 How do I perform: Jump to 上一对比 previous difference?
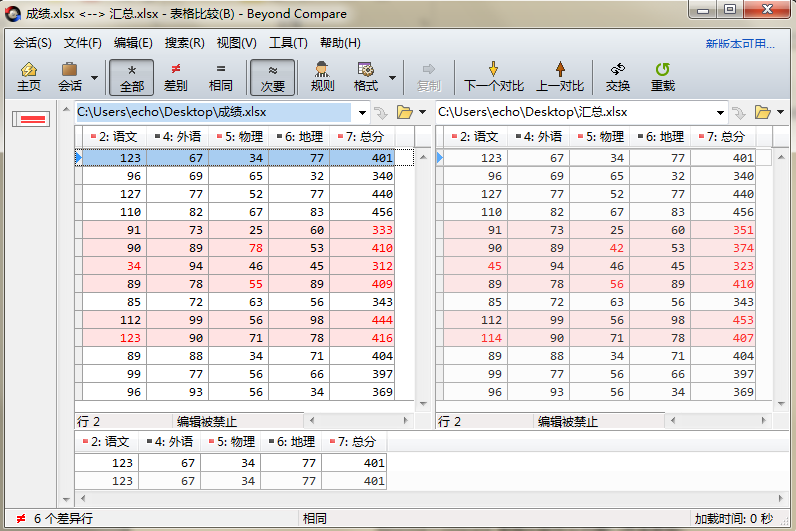point(560,77)
